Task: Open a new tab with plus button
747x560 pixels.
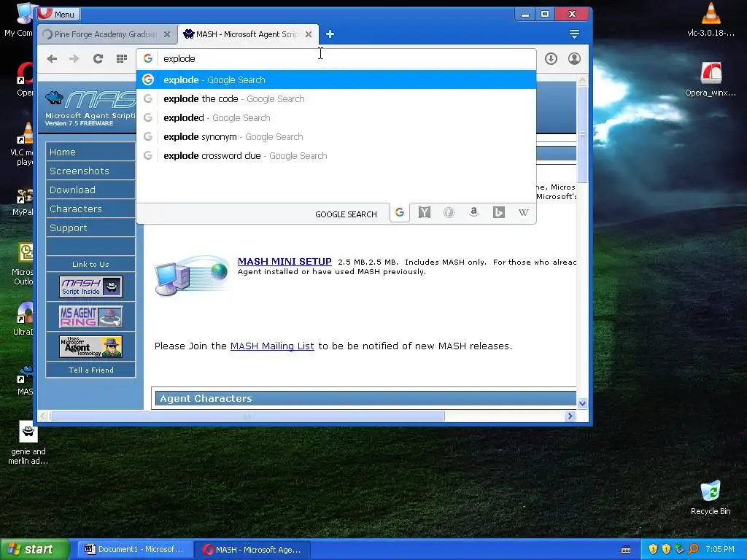Action: (x=330, y=34)
